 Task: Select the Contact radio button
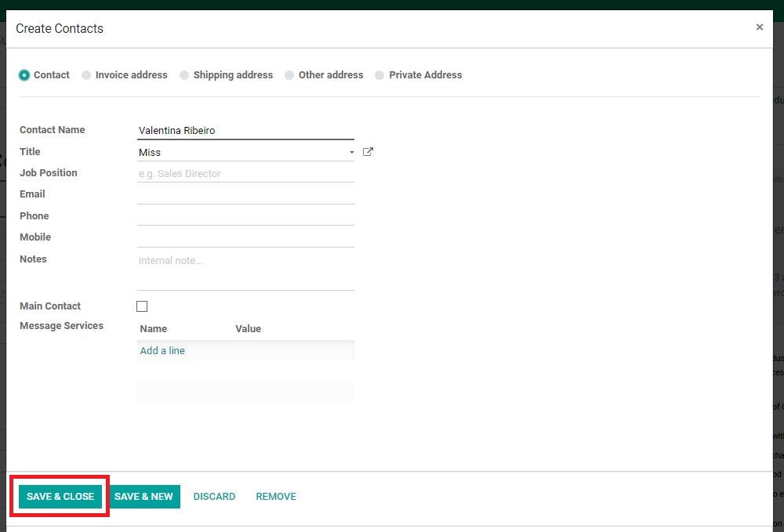[24, 75]
